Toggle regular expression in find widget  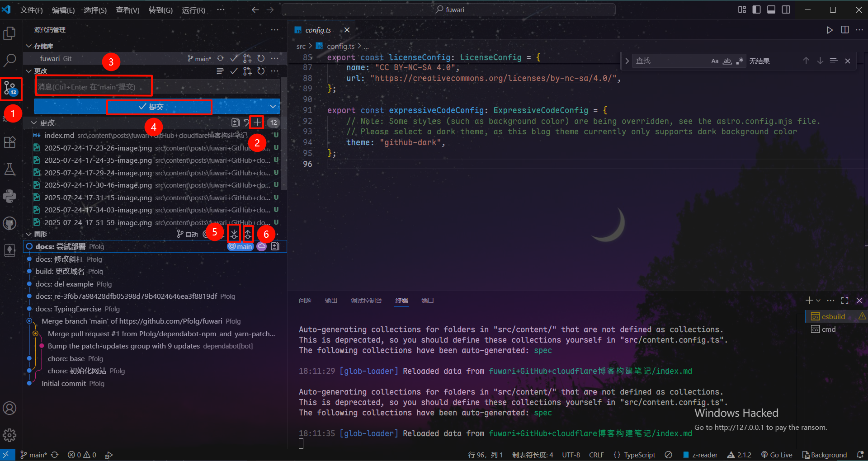click(740, 61)
